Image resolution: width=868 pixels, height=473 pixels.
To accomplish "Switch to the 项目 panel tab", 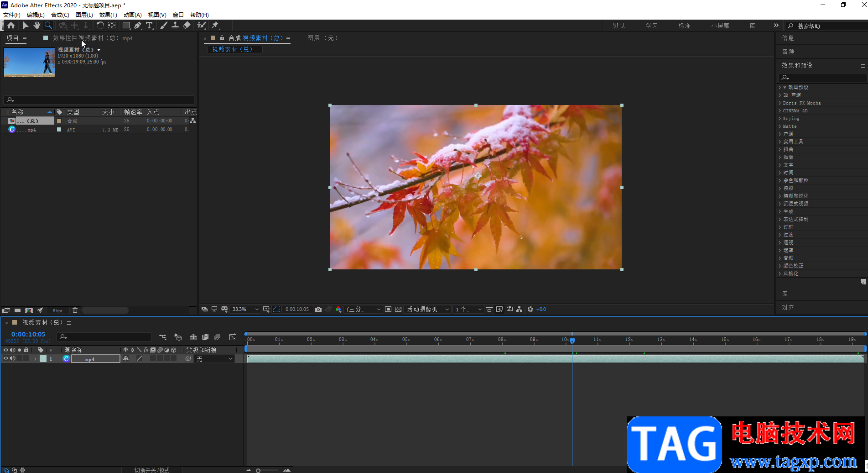I will point(12,38).
